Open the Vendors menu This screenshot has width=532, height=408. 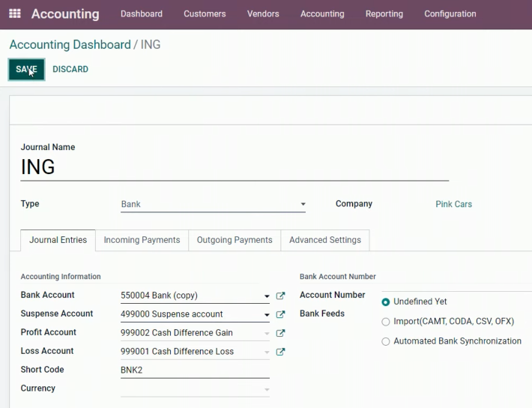(x=263, y=13)
